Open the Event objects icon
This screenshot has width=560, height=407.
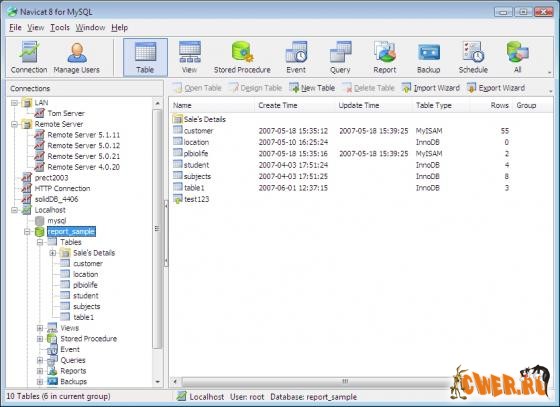[x=296, y=57]
